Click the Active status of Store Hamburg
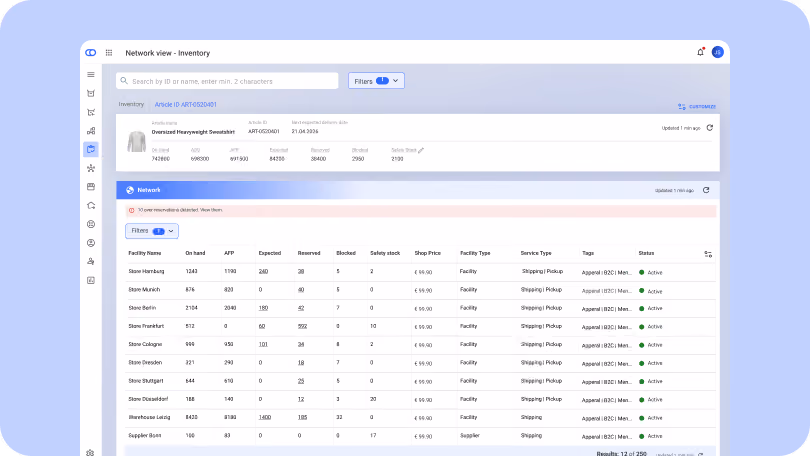Screen dimensions: 810x456 tap(651, 272)
